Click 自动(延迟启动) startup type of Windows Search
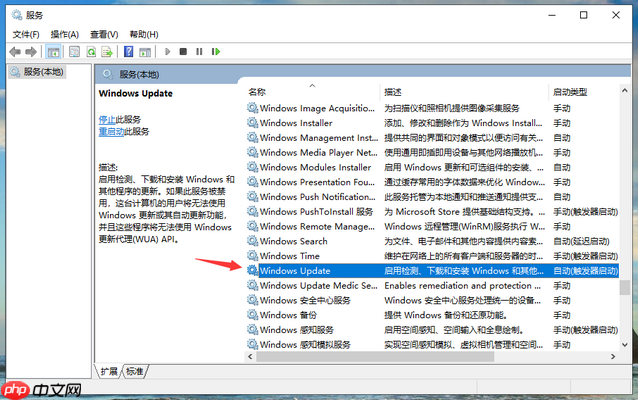Image resolution: width=638 pixels, height=400 pixels. tap(581, 241)
